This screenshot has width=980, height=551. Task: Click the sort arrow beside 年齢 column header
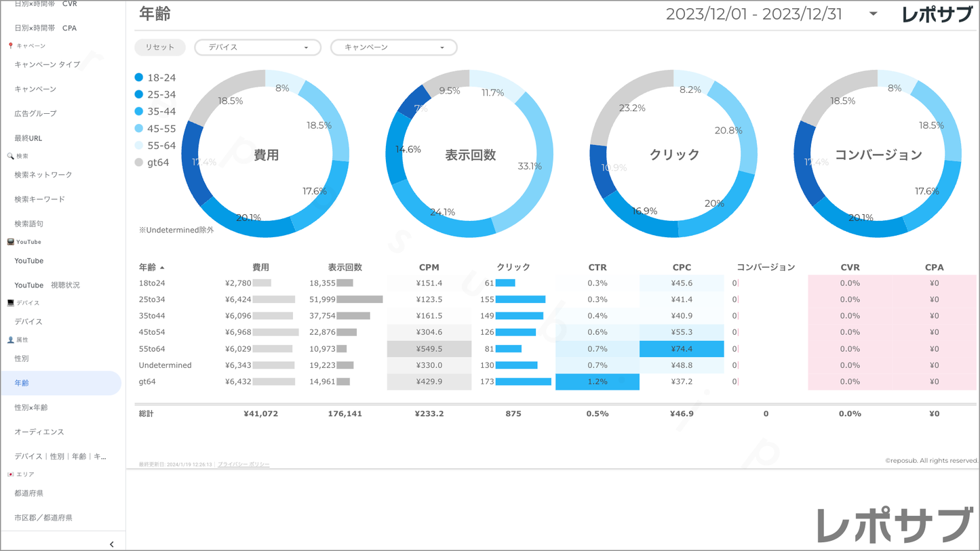coord(162,268)
